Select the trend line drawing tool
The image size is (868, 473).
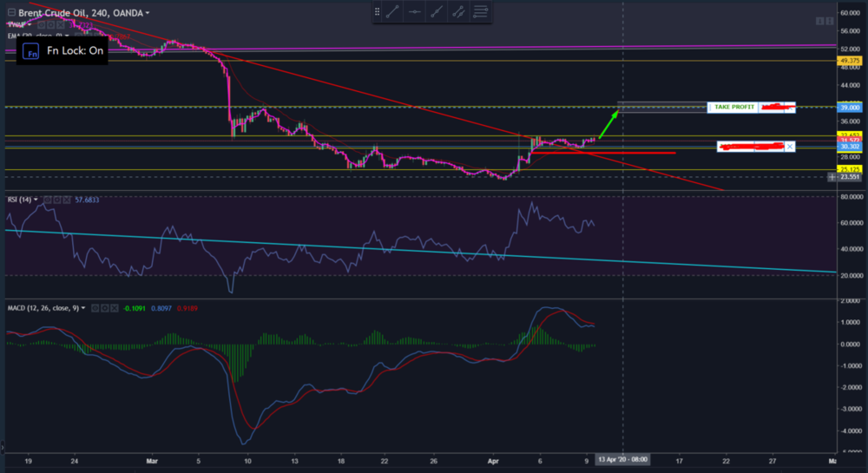tap(392, 11)
